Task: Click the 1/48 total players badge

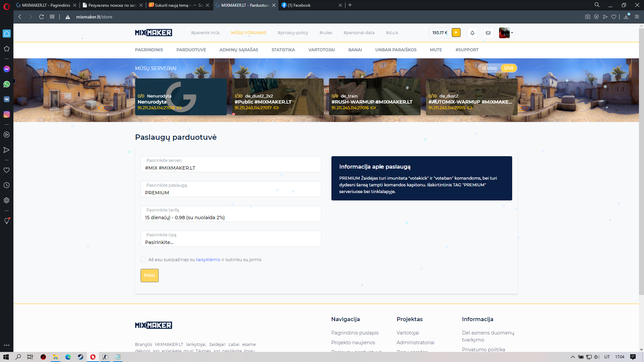Action: (508, 68)
